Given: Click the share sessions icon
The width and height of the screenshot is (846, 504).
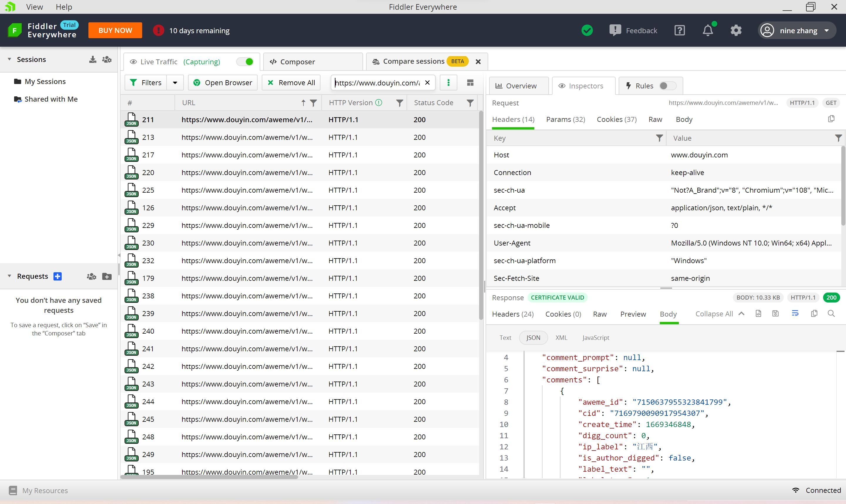Looking at the screenshot, I should coord(107,59).
